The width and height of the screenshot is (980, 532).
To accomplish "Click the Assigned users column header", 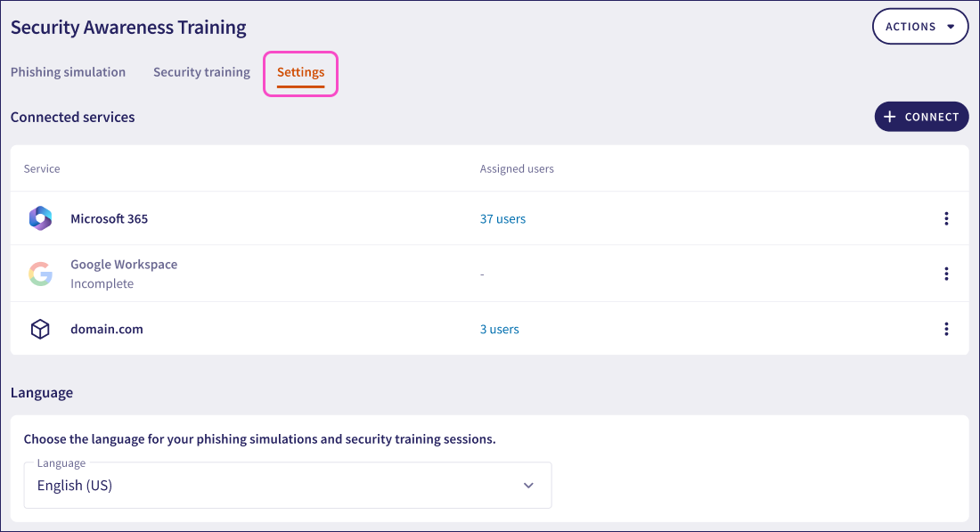I will click(517, 168).
